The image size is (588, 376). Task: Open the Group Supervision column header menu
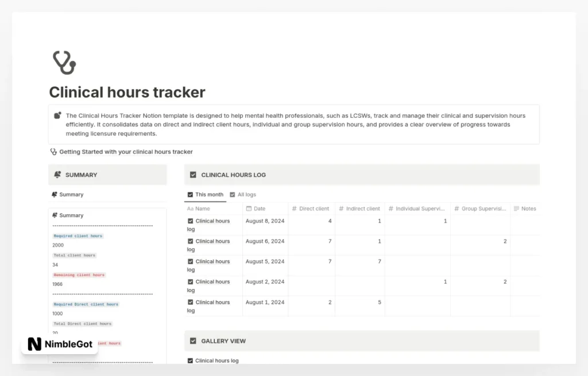(480, 209)
